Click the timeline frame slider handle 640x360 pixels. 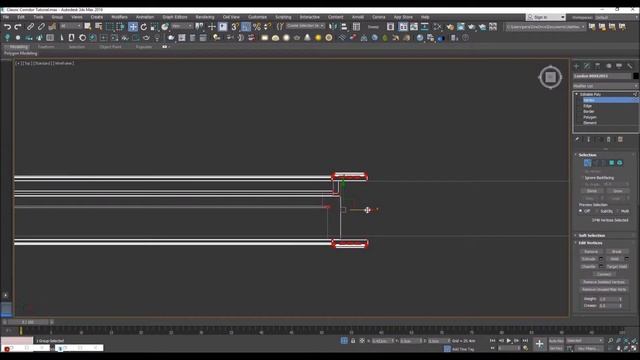click(28, 322)
